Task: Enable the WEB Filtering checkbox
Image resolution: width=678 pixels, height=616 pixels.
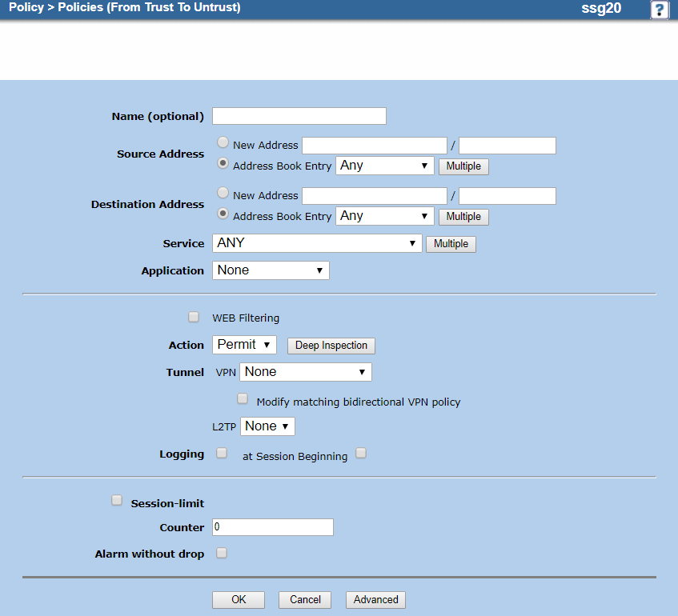Action: click(x=194, y=317)
